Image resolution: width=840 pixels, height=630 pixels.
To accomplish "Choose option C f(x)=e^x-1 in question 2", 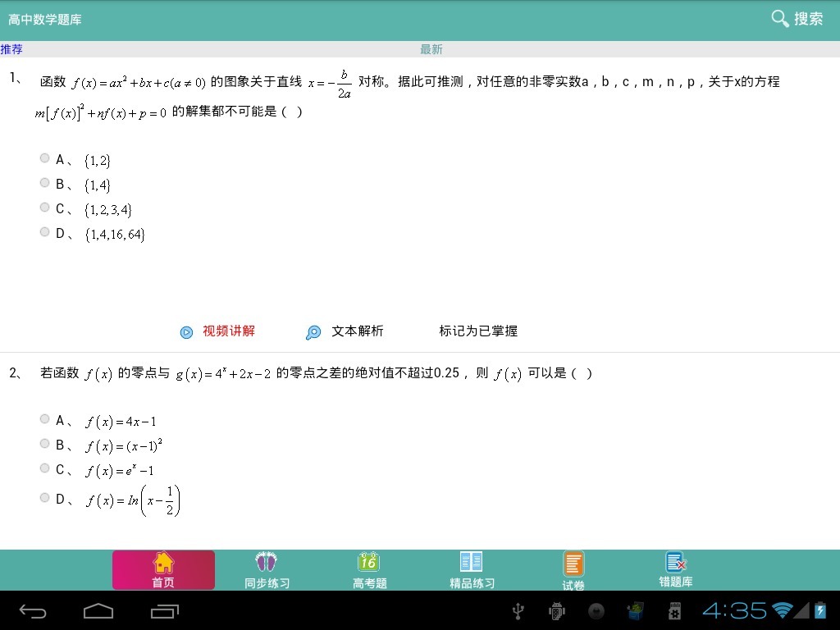I will [45, 468].
